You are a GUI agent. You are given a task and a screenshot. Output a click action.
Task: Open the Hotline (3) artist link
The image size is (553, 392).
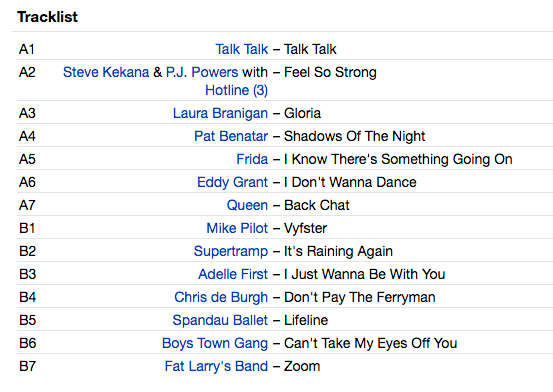click(x=236, y=90)
